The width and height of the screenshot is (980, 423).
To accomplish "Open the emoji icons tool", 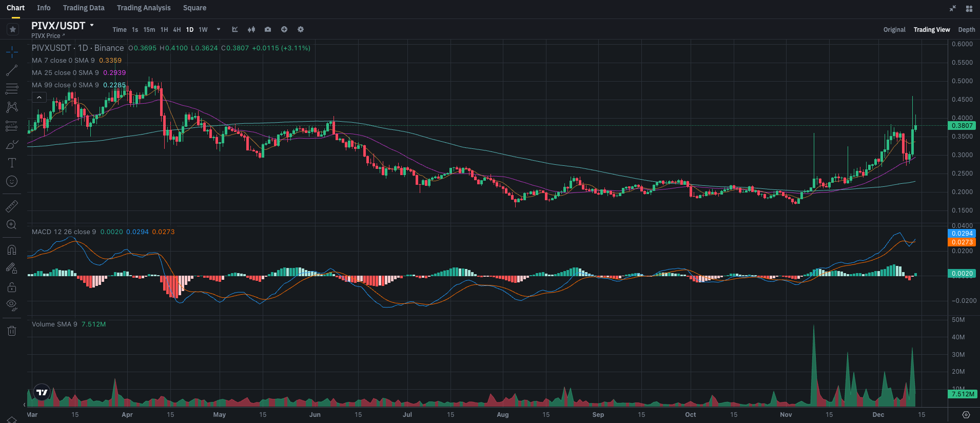I will [x=12, y=181].
